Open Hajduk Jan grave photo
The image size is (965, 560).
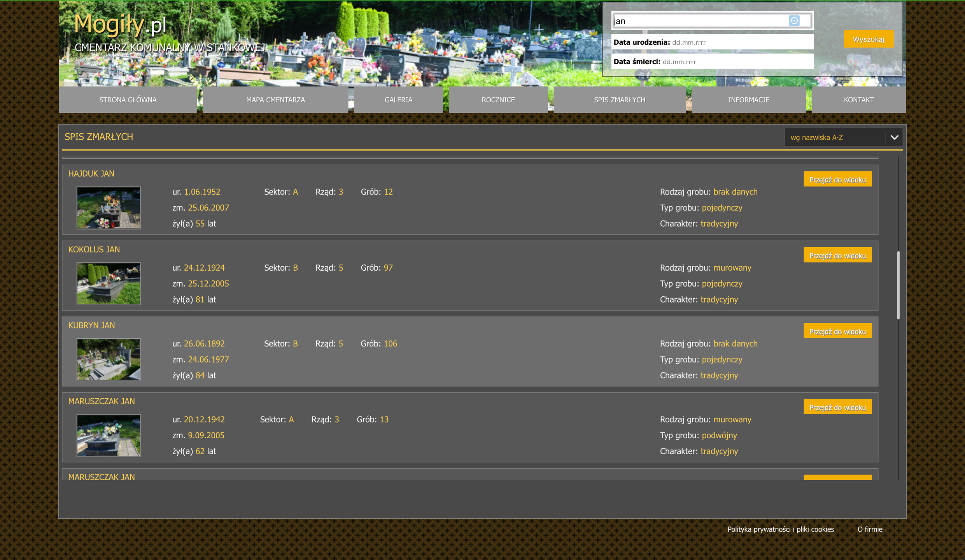pos(109,208)
